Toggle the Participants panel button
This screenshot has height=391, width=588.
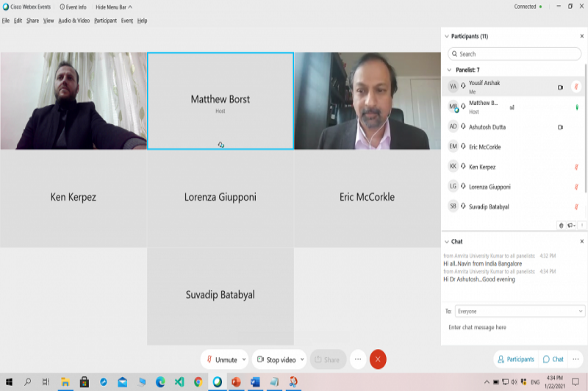[x=516, y=359]
